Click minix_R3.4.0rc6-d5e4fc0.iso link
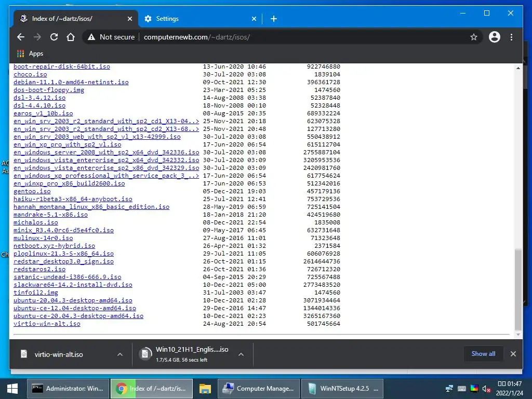The height and width of the screenshot is (399, 532). [x=63, y=230]
